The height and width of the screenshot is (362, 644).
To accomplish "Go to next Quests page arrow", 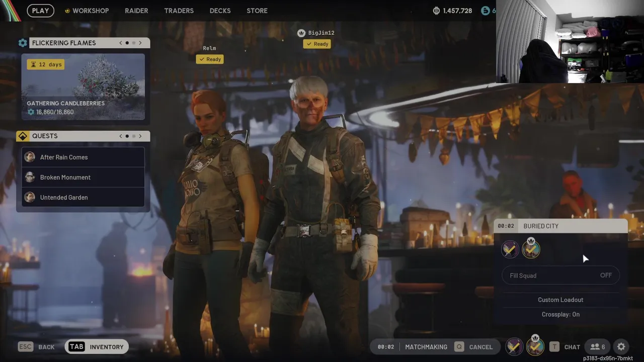I will click(x=140, y=136).
